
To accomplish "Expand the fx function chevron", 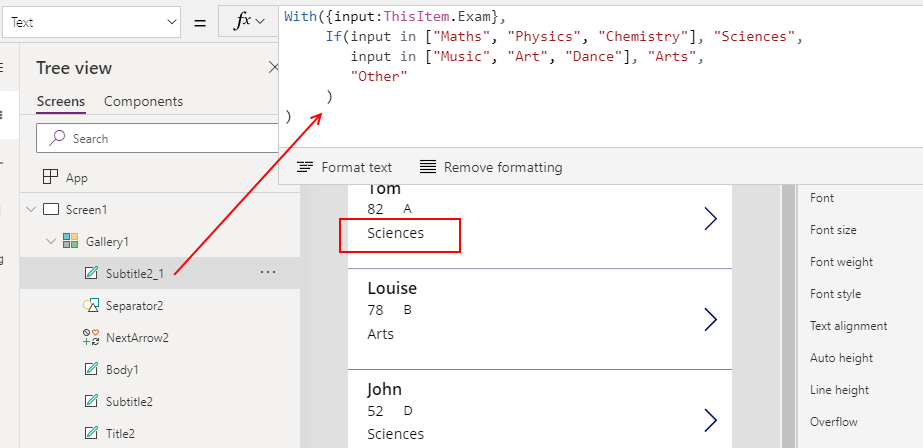I will click(261, 22).
